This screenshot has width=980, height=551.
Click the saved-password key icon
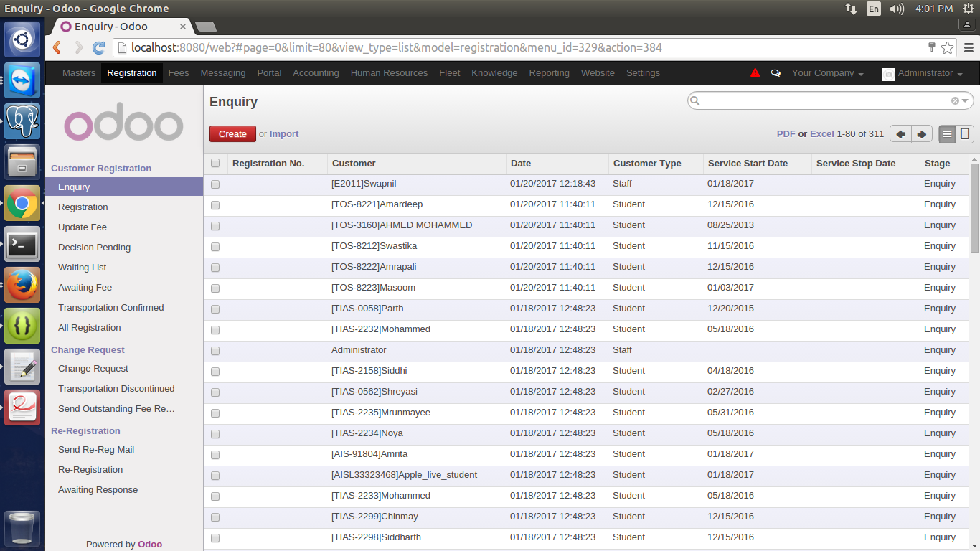click(932, 48)
